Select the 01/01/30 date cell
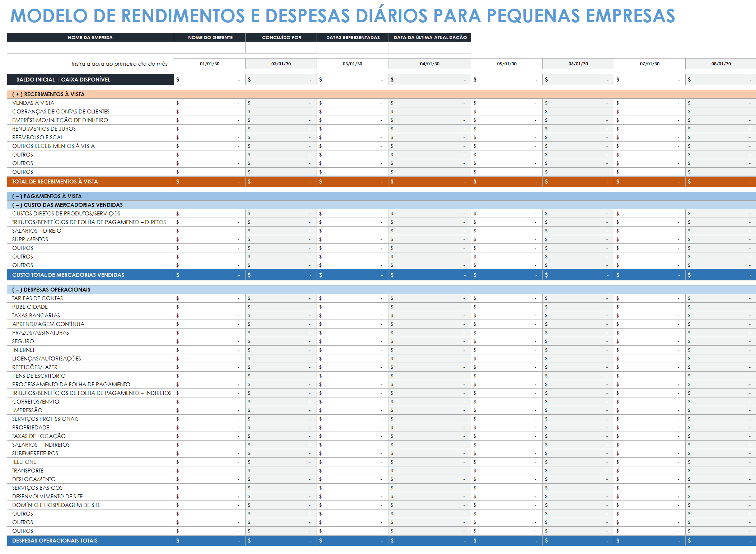This screenshot has width=756, height=554. (x=210, y=64)
